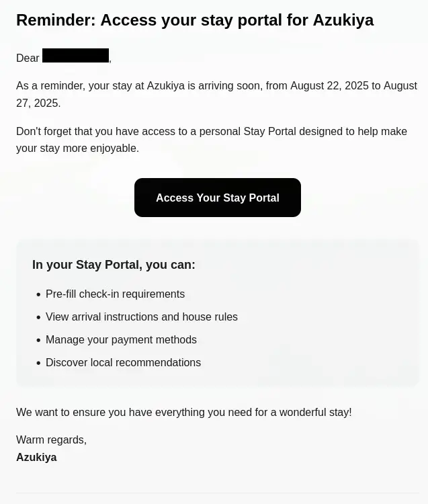The image size is (428, 504).
Task: Click the "As a reminder" paragraph opening
Action: coord(50,86)
